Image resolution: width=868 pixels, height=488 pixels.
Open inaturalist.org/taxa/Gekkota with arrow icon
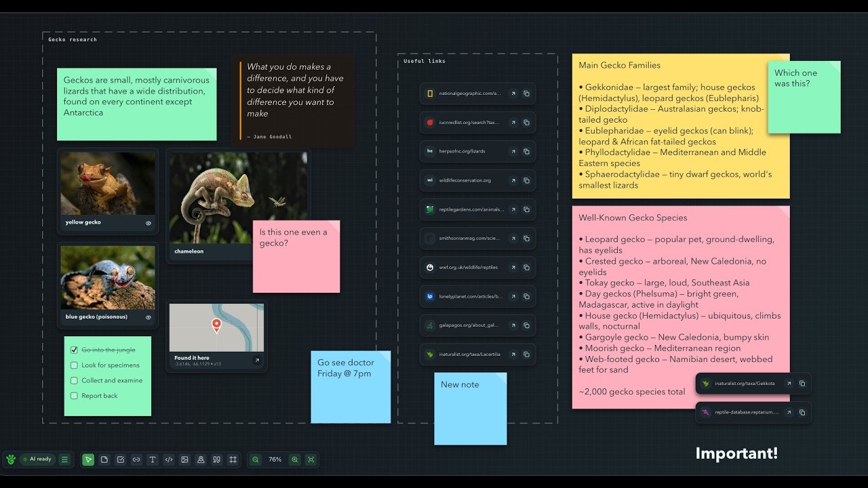click(x=789, y=384)
